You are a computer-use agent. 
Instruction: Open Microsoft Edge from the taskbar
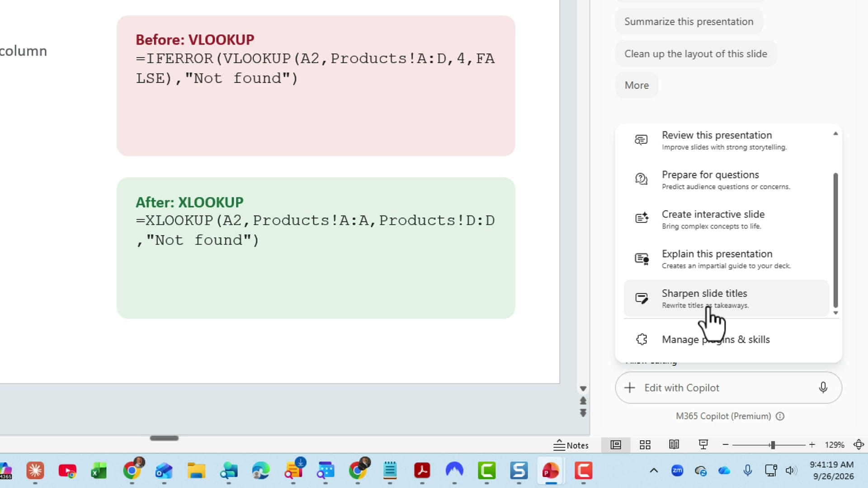[x=260, y=471]
